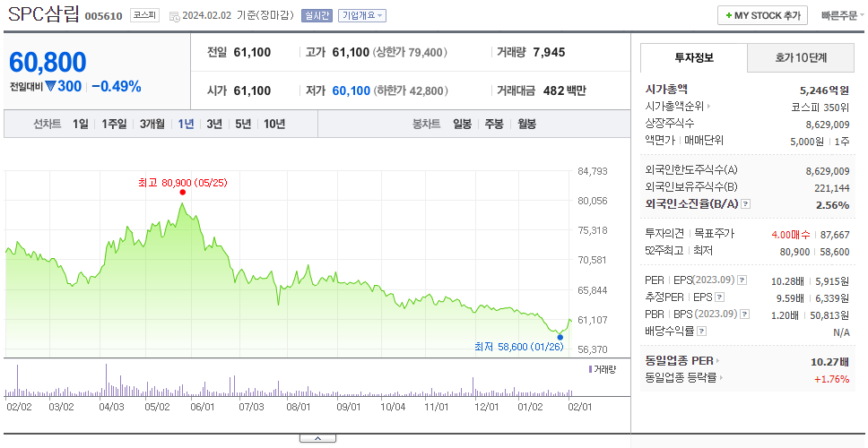Collapse chart panel with the up chevron
The height and width of the screenshot is (448, 868).
pos(317,438)
